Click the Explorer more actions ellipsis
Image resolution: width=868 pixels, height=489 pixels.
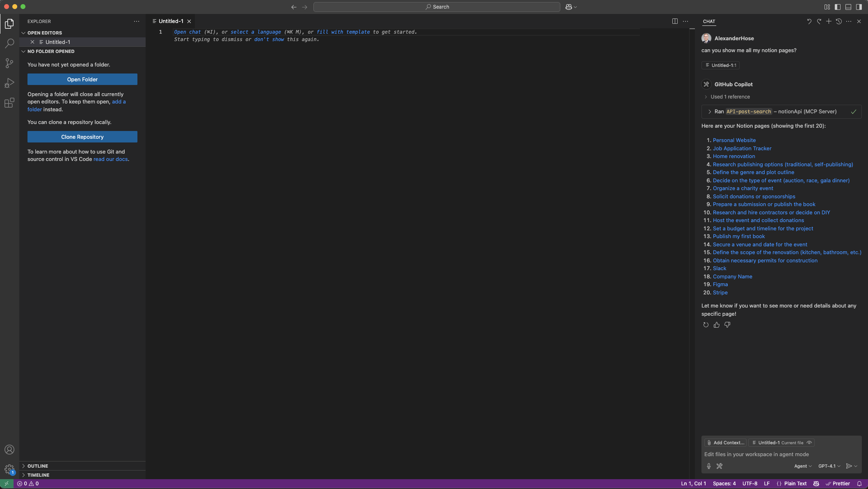point(137,21)
